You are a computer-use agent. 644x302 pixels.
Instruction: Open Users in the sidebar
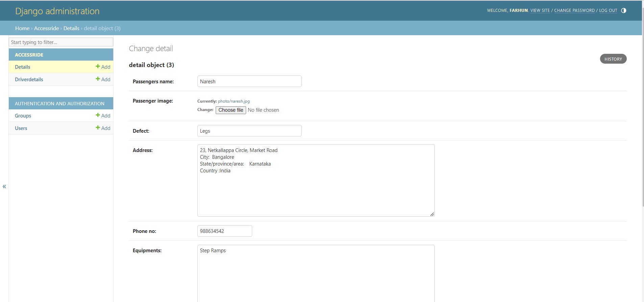pyautogui.click(x=21, y=128)
